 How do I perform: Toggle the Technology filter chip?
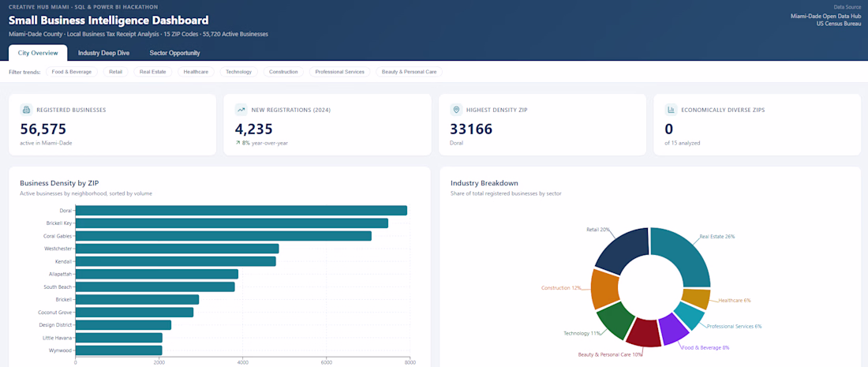(x=238, y=72)
